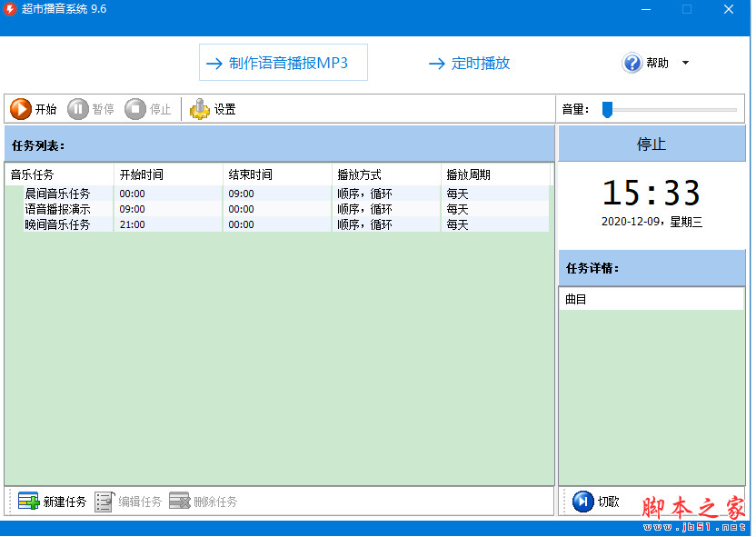Screen dimensions: 756x537
Task: Click the 播放方式 column header
Action: [x=386, y=174]
